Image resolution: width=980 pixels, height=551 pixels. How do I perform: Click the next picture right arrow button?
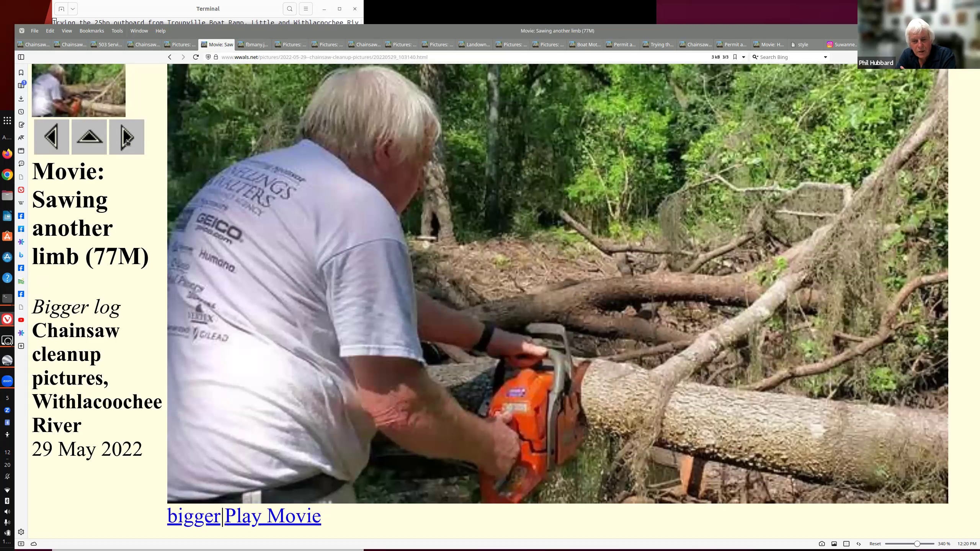tap(127, 137)
